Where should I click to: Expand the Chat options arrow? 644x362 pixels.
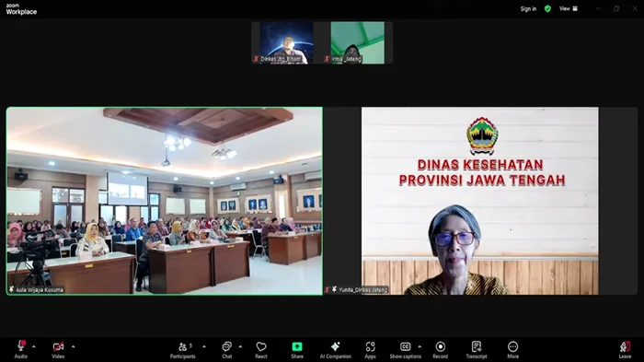pos(240,346)
